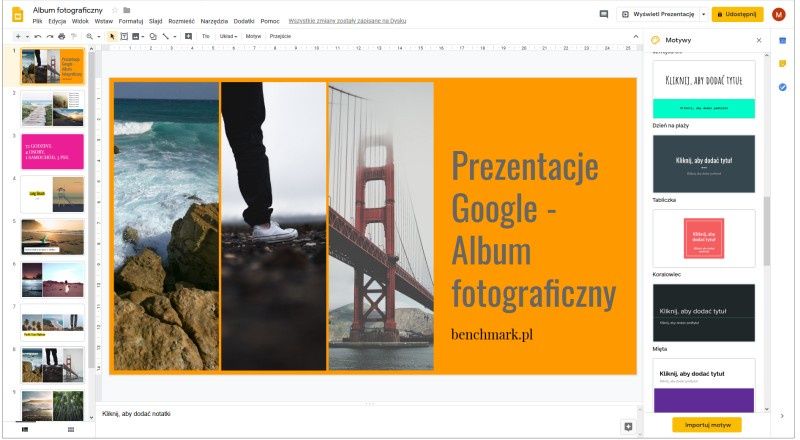Click the add comment toolbar icon
The image size is (800, 440).
188,36
